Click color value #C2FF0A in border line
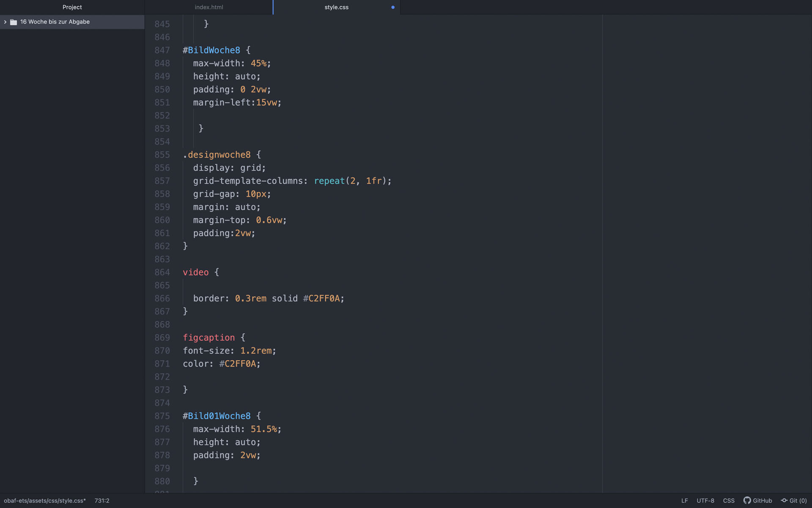 (321, 298)
